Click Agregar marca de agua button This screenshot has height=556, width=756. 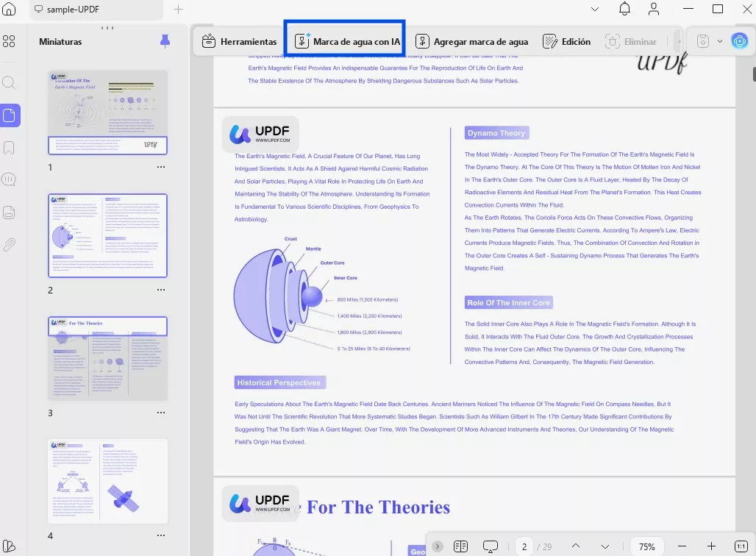(471, 41)
